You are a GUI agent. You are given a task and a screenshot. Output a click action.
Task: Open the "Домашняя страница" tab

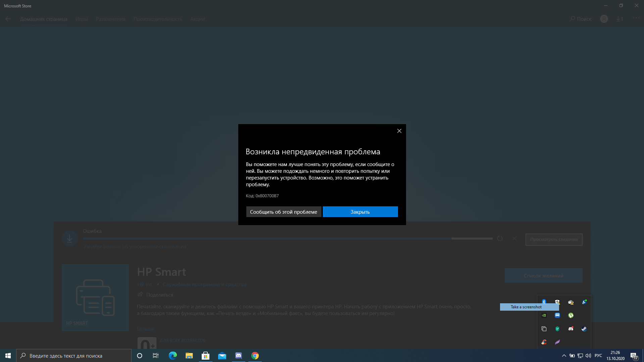pos(44,19)
